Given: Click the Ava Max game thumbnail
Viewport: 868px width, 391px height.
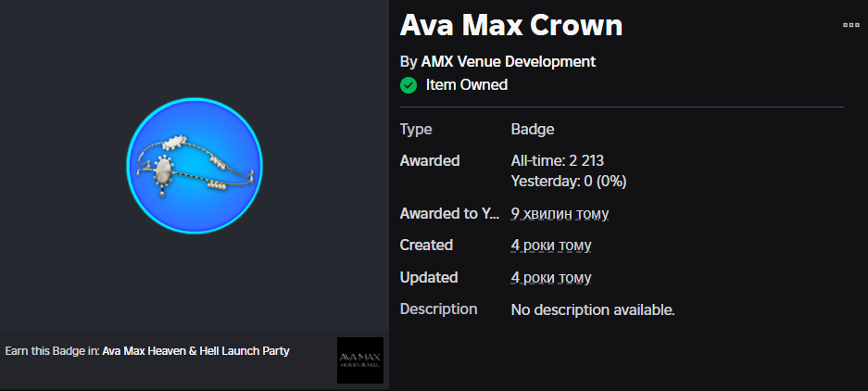Looking at the screenshot, I should (360, 359).
